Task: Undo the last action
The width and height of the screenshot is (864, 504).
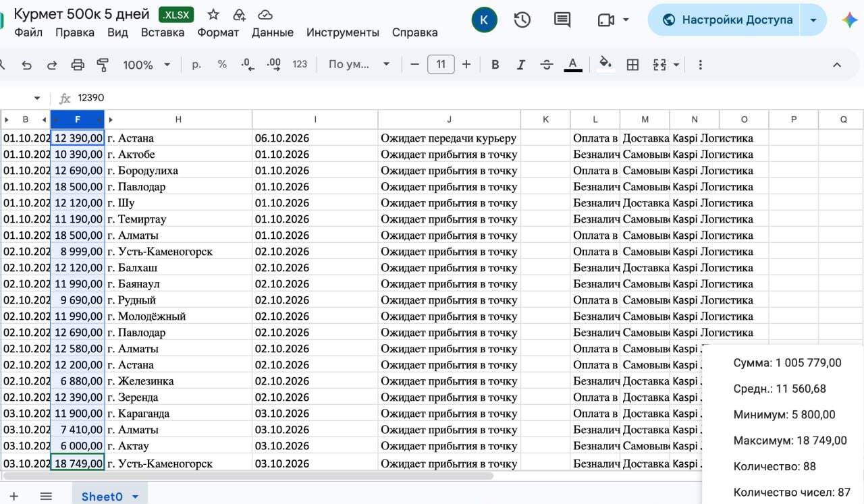Action: coord(26,65)
